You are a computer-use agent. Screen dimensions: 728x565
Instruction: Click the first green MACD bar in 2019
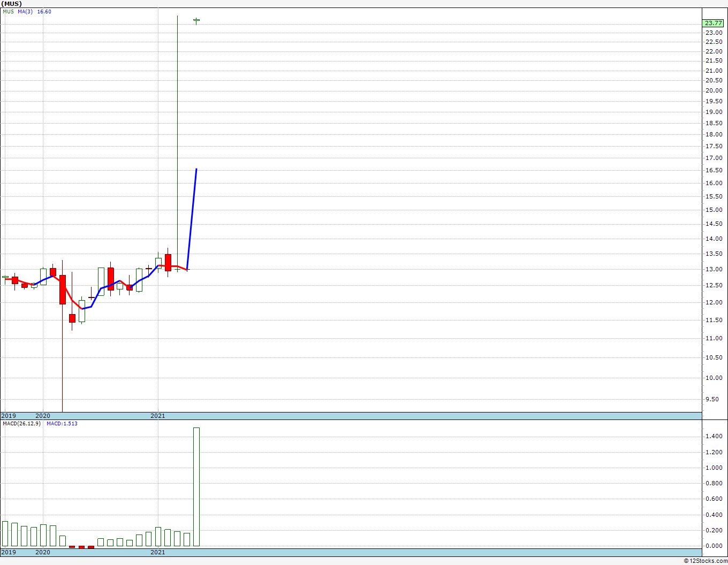pos(5,533)
